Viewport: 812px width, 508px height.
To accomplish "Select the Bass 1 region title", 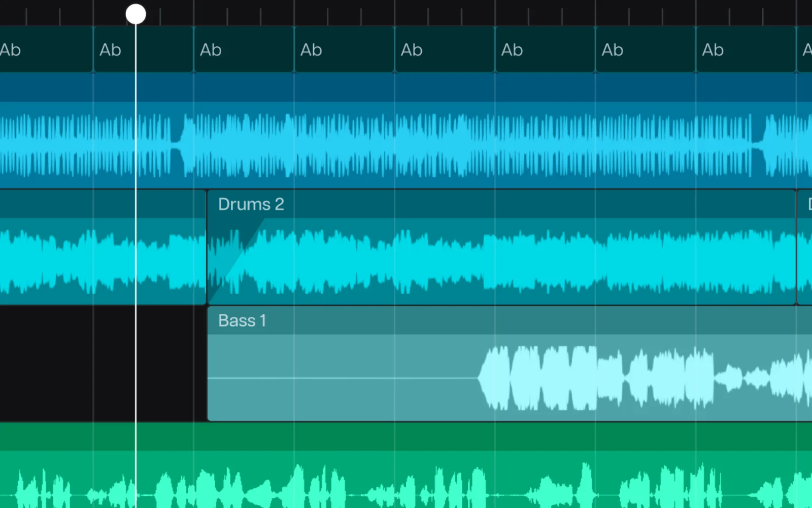I will coord(242,321).
